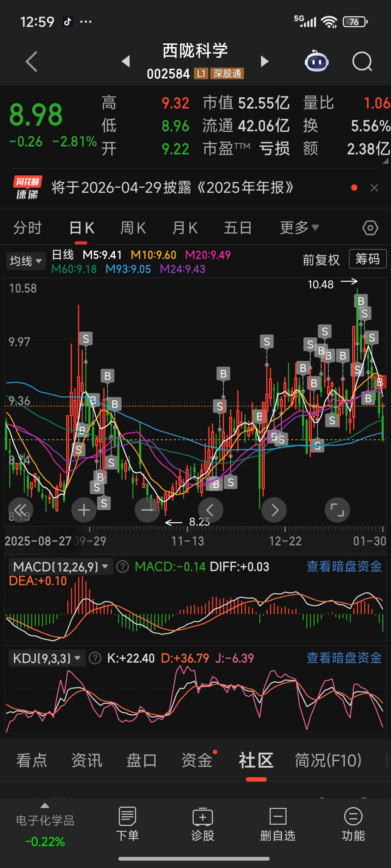Switch to 五日 tab
Viewport: 391px width, 868px height.
[238, 228]
